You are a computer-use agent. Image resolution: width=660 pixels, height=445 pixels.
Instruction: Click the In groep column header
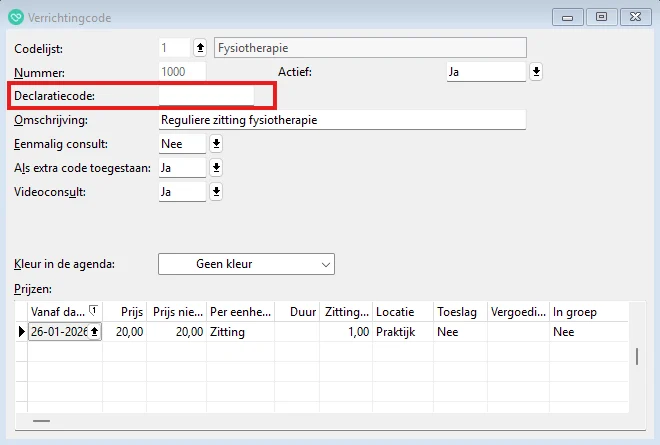click(588, 312)
